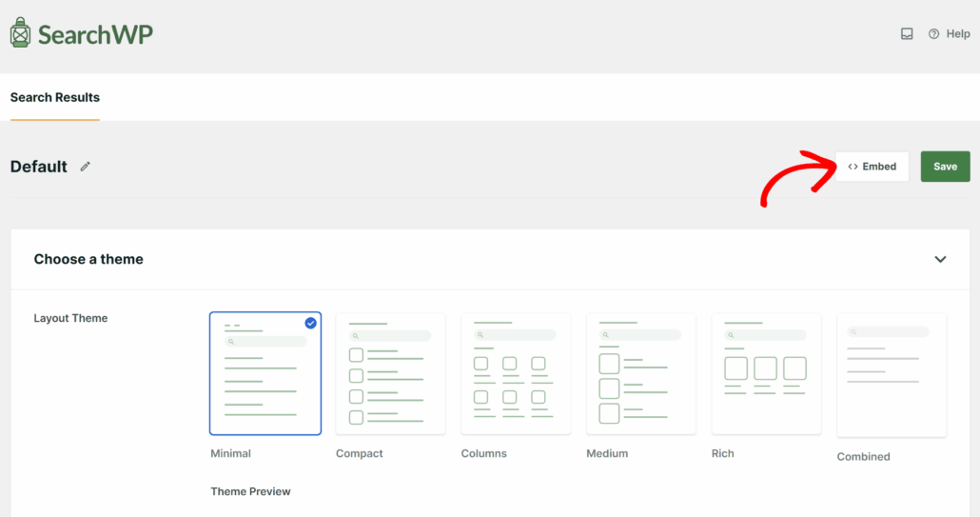Save the search results settings
The height and width of the screenshot is (517, 980).
point(945,167)
